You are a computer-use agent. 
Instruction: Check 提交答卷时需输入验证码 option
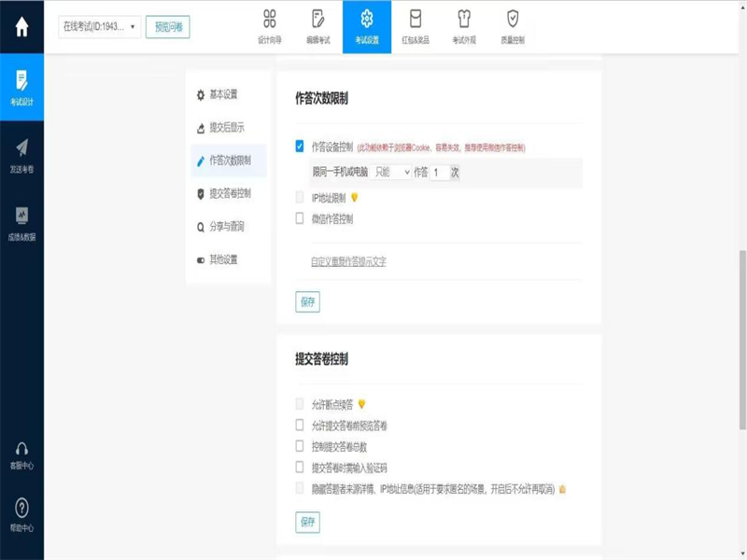300,467
